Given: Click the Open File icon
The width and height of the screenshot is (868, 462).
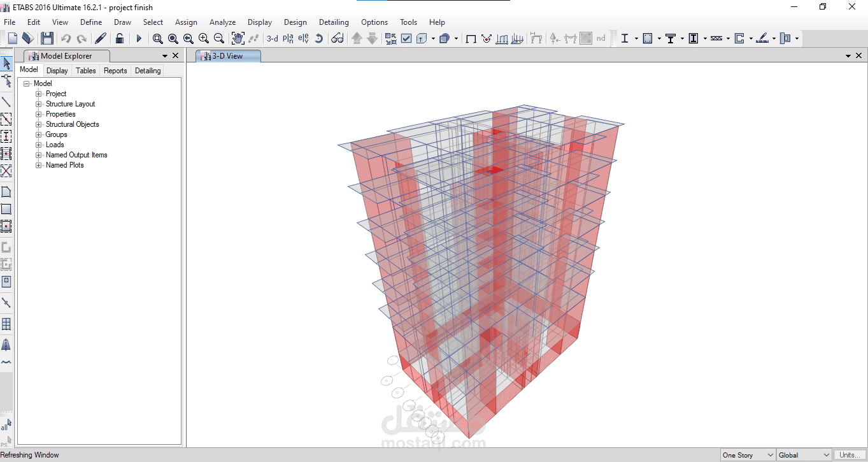Looking at the screenshot, I should point(28,38).
